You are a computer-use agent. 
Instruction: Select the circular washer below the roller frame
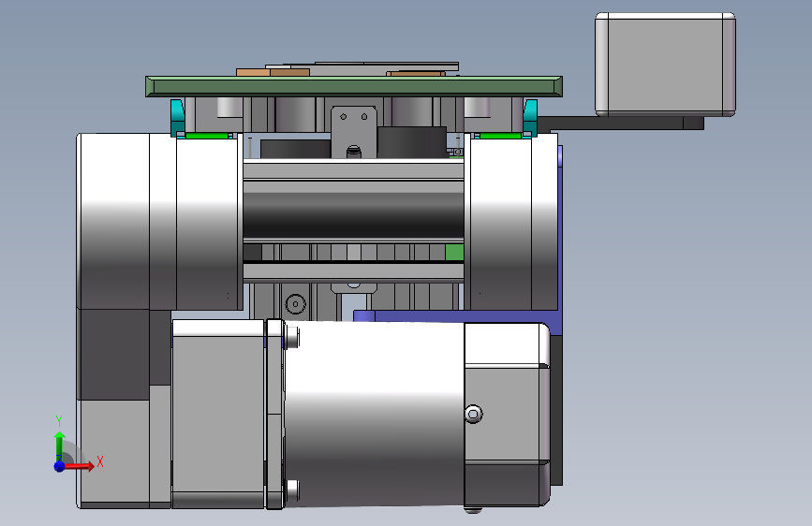296,304
